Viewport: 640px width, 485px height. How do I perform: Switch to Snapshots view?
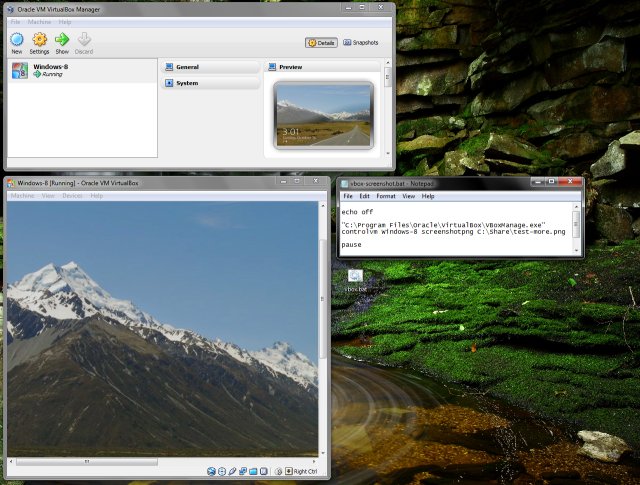tap(361, 42)
